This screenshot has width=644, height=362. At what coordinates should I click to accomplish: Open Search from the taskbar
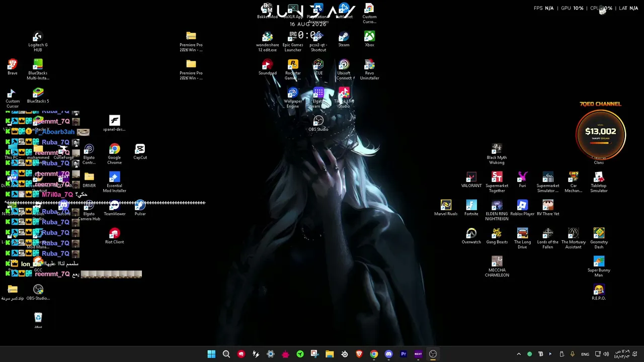click(x=226, y=354)
